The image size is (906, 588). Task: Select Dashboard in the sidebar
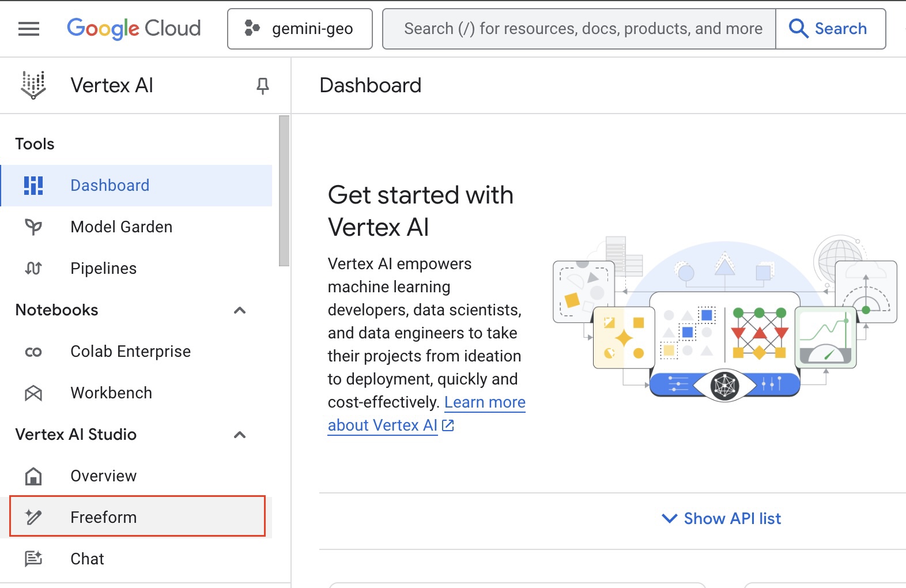pos(137,186)
